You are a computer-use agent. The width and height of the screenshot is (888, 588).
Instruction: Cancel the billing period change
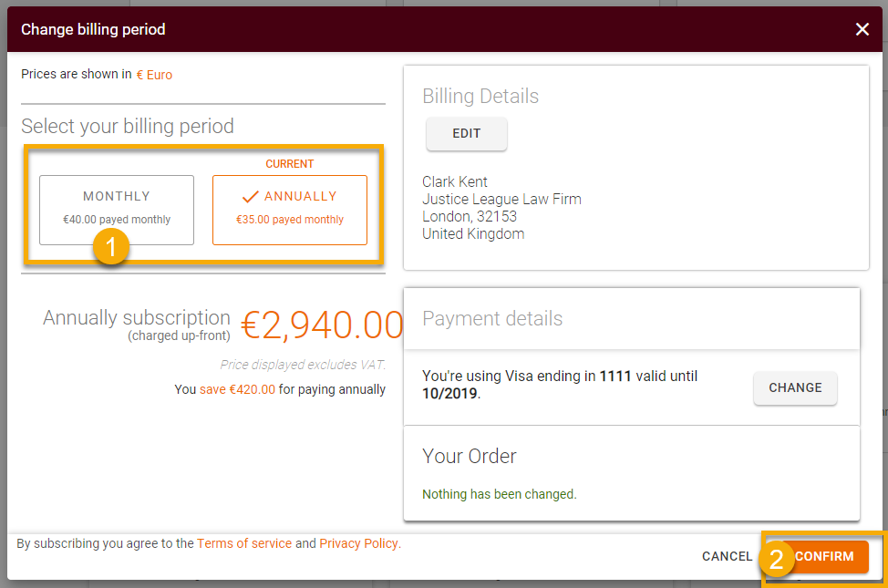[727, 556]
